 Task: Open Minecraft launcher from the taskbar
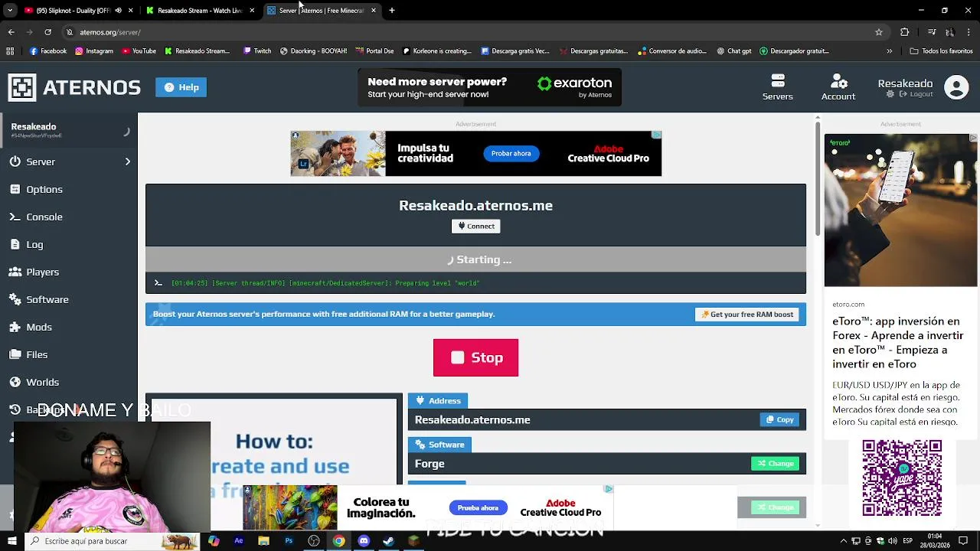(413, 541)
